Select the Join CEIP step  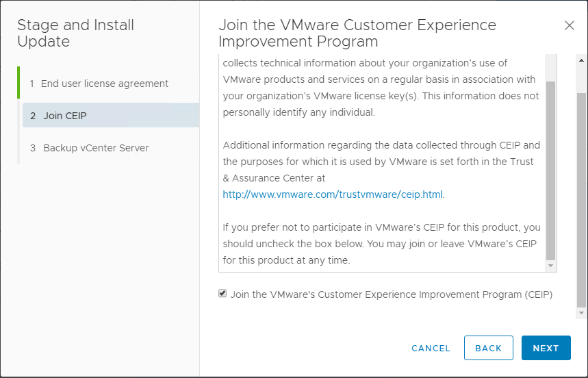click(x=65, y=116)
